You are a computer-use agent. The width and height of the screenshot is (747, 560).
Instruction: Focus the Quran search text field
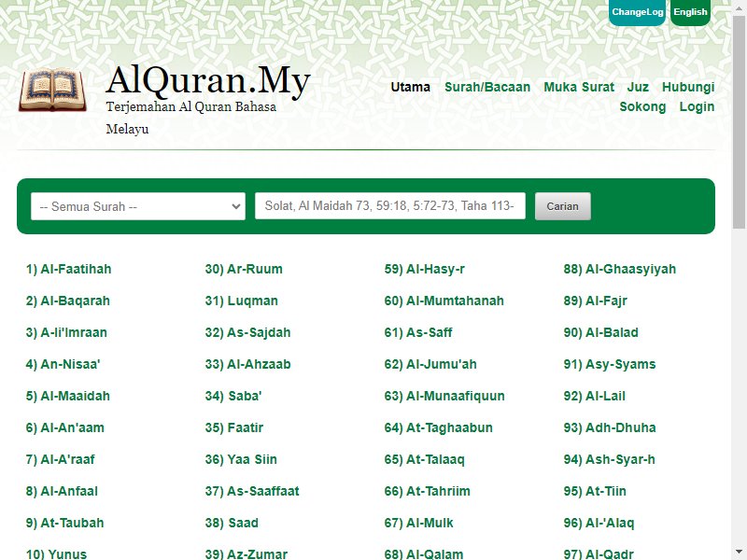tap(389, 205)
